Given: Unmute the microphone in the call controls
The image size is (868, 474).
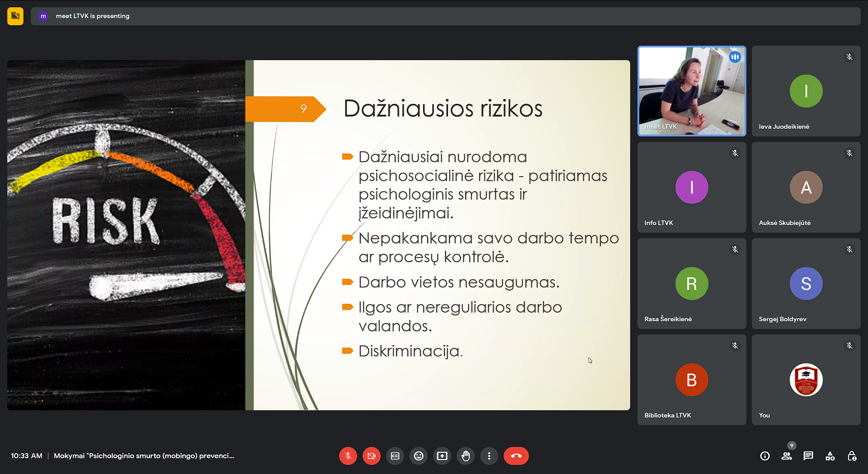Looking at the screenshot, I should tap(348, 456).
